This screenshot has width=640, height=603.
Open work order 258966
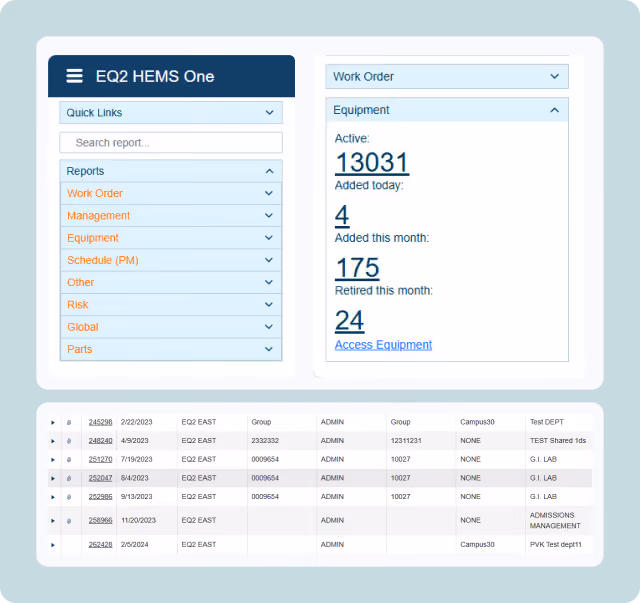tap(100, 521)
